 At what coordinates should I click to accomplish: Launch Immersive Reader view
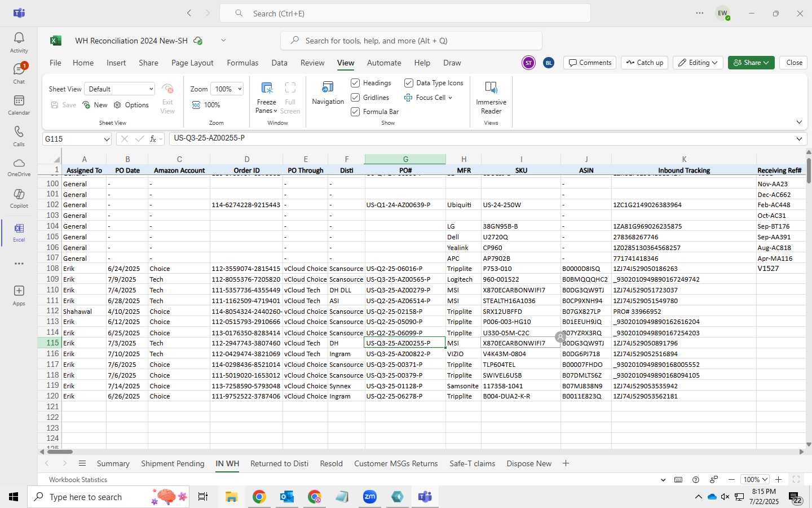click(491, 98)
